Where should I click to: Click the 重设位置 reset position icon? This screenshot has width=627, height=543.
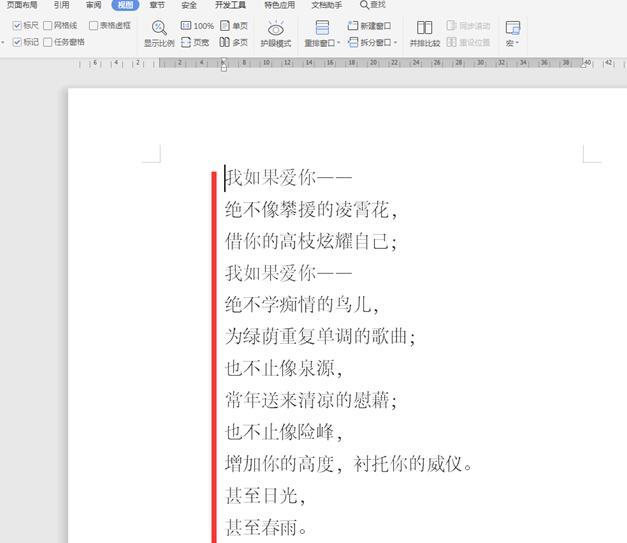(x=451, y=42)
